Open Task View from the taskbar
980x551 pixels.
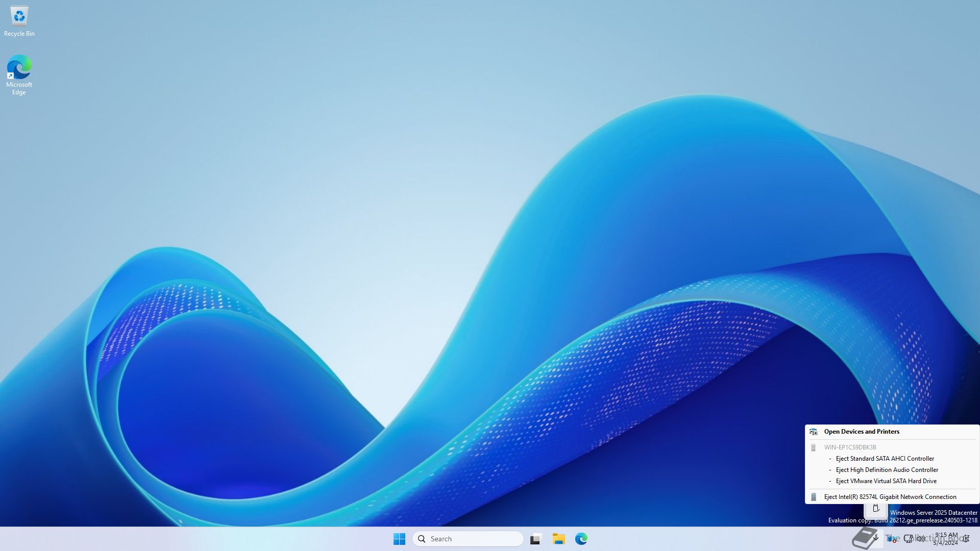click(x=535, y=539)
